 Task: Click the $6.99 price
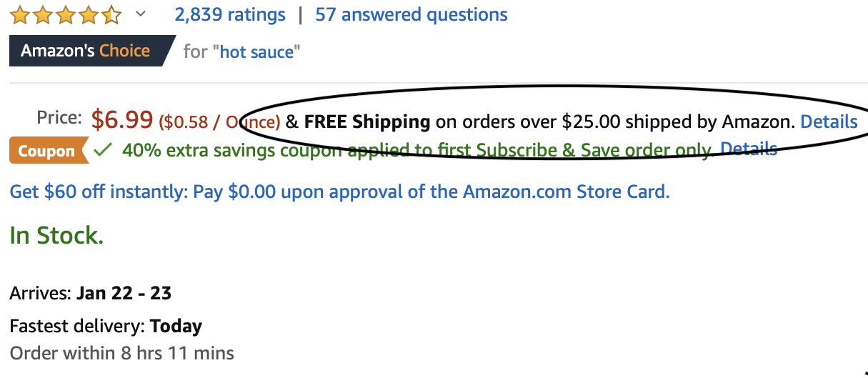(122, 119)
